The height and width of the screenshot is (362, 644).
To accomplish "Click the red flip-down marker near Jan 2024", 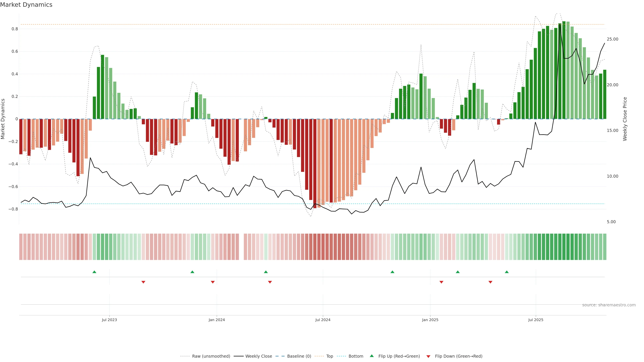I will click(x=213, y=282).
